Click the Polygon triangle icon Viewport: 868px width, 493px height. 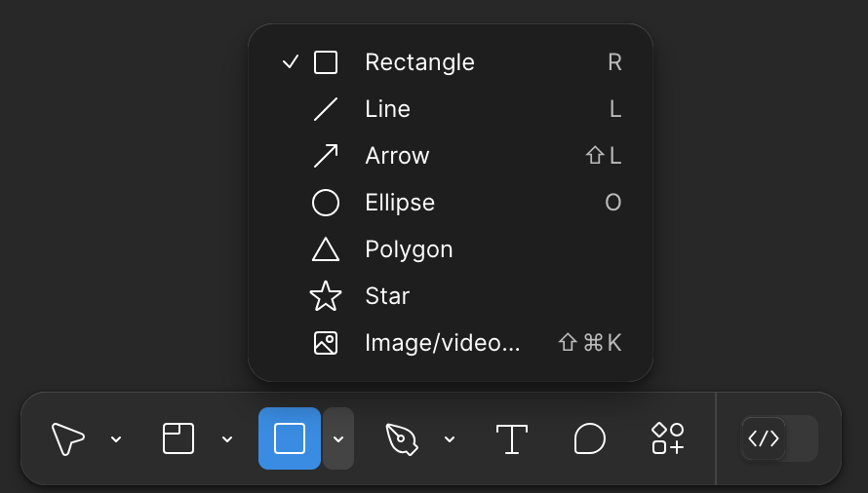click(325, 249)
